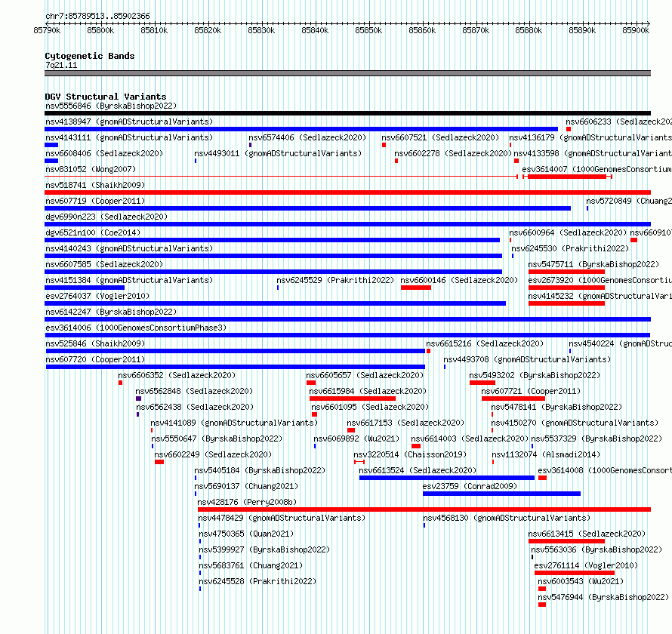Click the nsv6606233 variant label
The width and height of the screenshot is (672, 634).
pos(618,122)
